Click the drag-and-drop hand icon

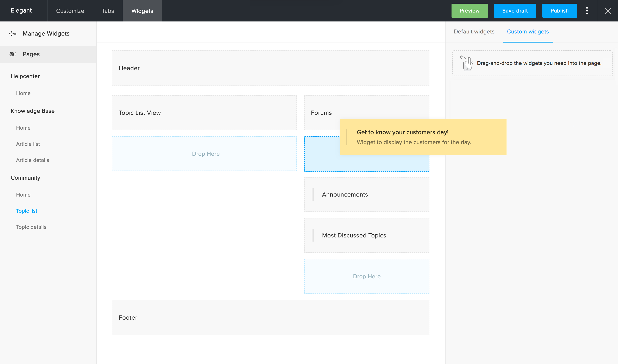(467, 63)
